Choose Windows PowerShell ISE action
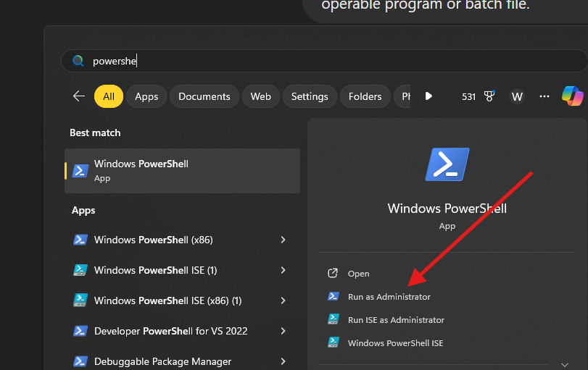The image size is (588, 370). coord(396,343)
